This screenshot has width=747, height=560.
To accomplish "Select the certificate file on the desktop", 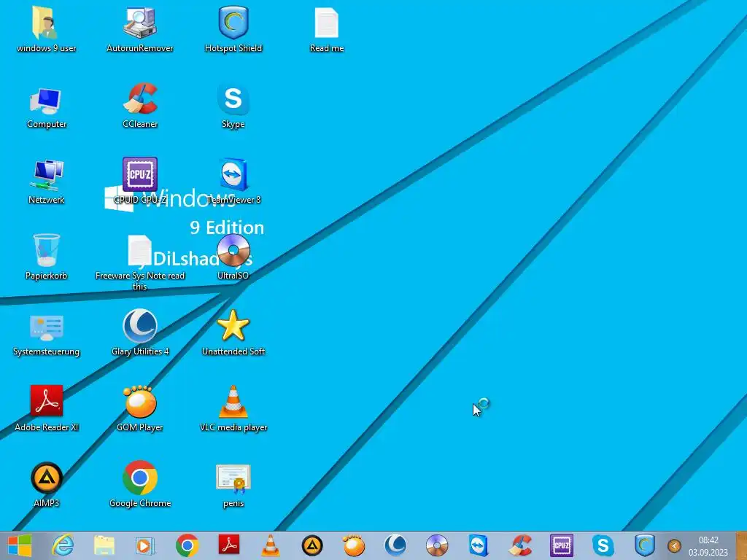I will tap(233, 486).
